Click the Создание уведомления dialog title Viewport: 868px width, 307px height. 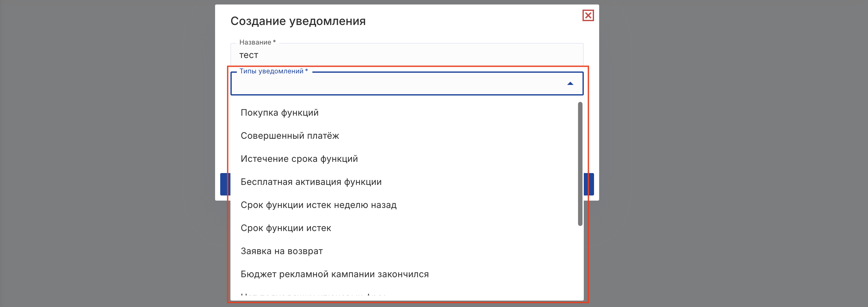(298, 21)
